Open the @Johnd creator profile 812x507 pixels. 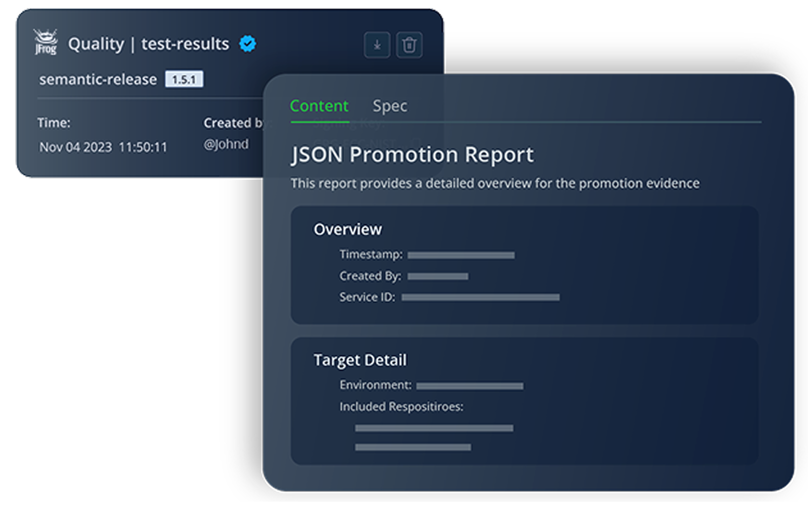(x=226, y=144)
